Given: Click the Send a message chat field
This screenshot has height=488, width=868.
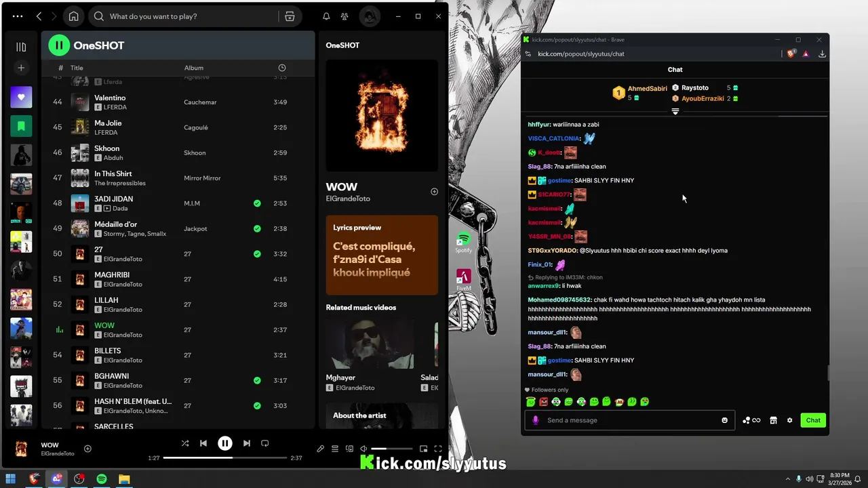Looking at the screenshot, I should [630, 420].
